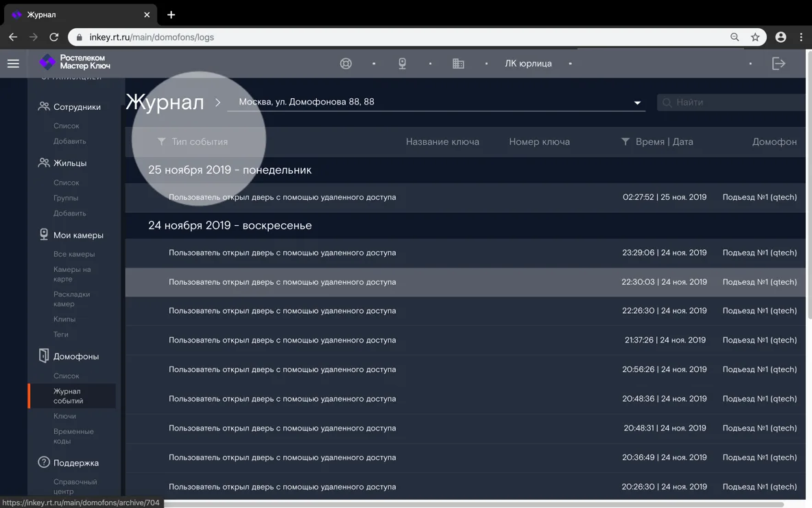
Task: Click the browser address bar URL
Action: 151,37
